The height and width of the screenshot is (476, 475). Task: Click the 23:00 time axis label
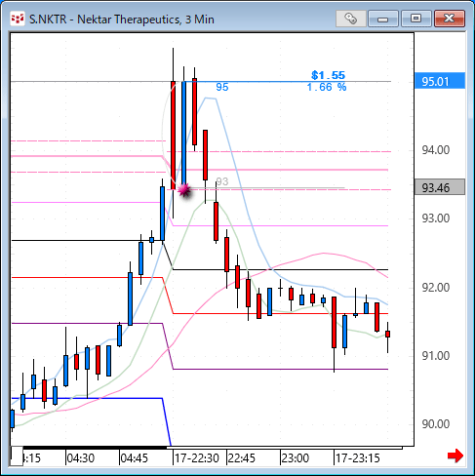click(295, 458)
